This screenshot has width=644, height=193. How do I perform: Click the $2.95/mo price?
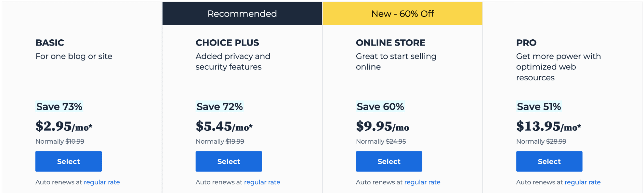pyautogui.click(x=64, y=126)
